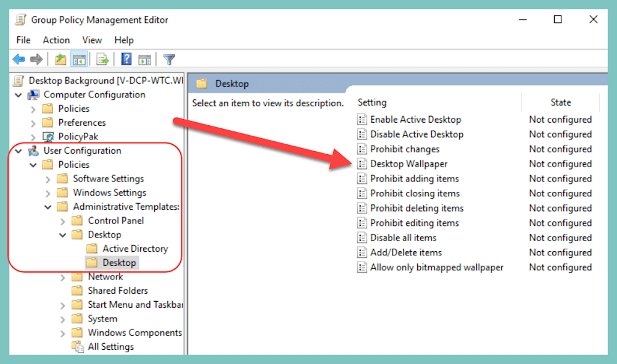Select the Prohibit changes setting

(x=405, y=149)
